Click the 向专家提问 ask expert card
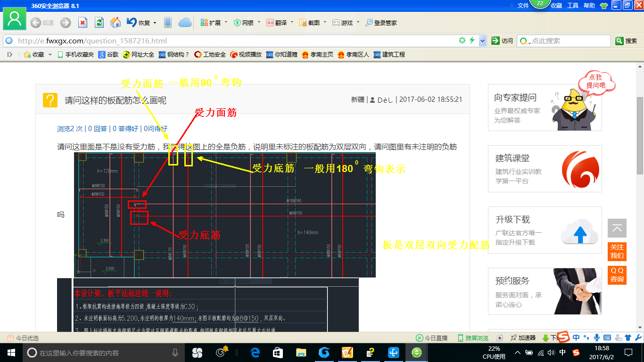 [545, 107]
